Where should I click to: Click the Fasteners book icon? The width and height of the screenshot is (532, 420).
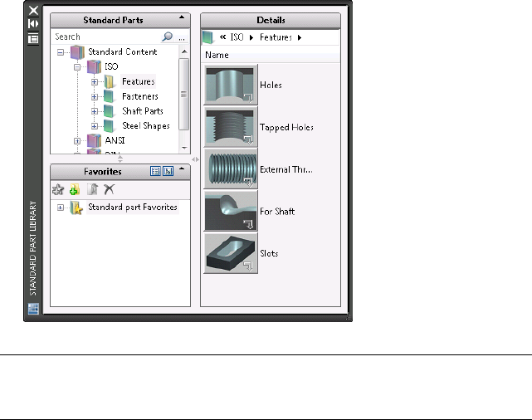[109, 96]
